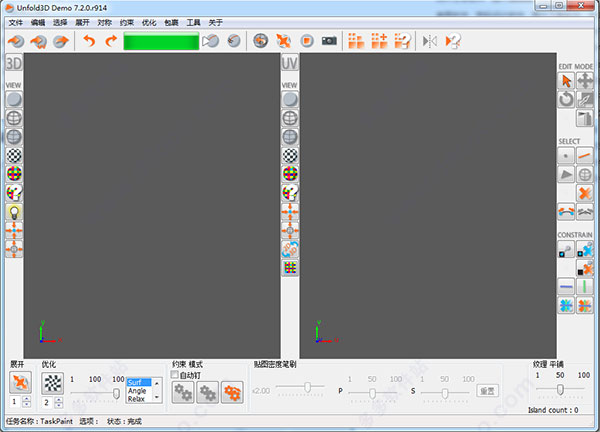
Task: Click the 纹理 平铺 slider handle
Action: tap(560, 390)
